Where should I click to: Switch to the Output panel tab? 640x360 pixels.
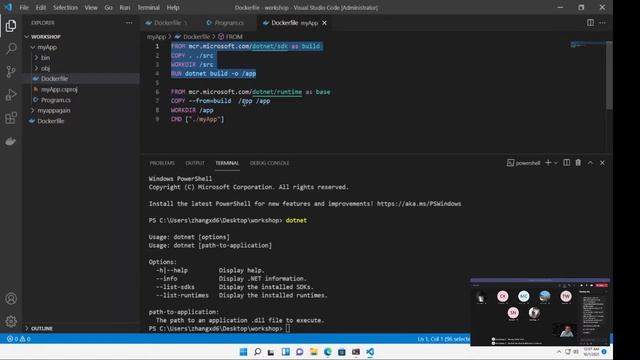coord(195,163)
